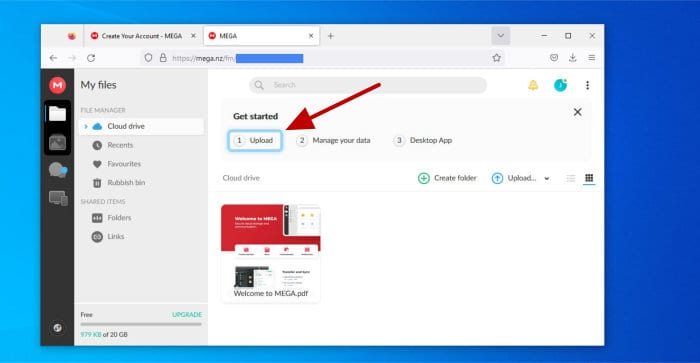Open Firefox Pocket save icon
This screenshot has height=363, width=700.
pos(554,58)
